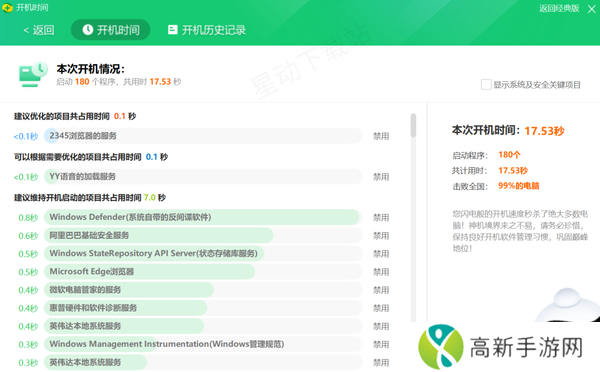Select the 微软电脑管家的服务 row

click(203, 290)
